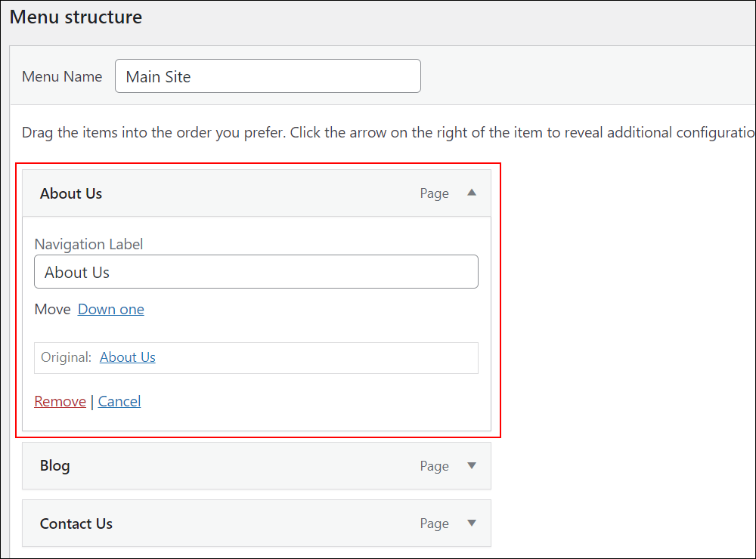Click the Navigation Label text
Image resolution: width=756 pixels, height=559 pixels.
[x=88, y=244]
